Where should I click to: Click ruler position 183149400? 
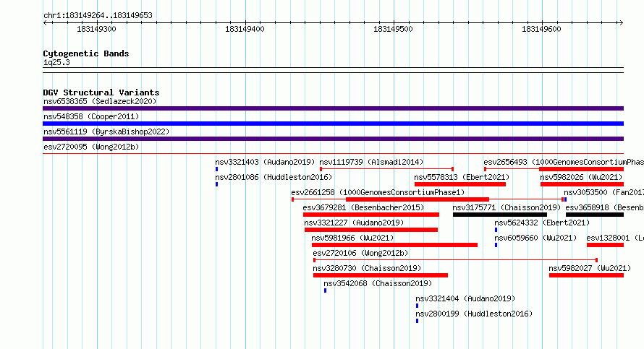[245, 29]
